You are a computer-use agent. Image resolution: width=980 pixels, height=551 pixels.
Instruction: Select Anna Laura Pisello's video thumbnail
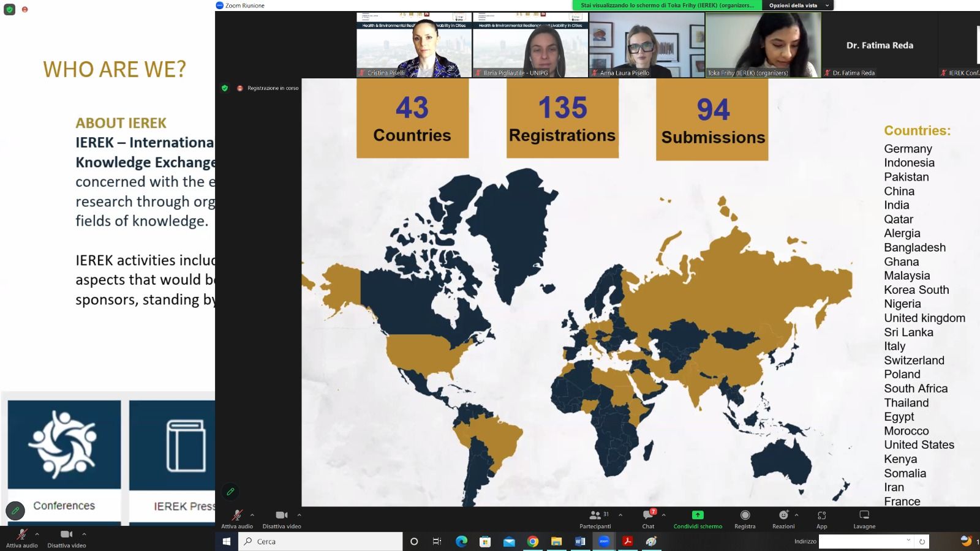pos(647,45)
